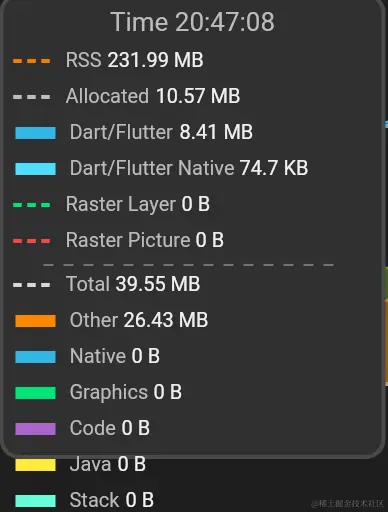Click the red dashed Raster Picture marker

pos(32,241)
